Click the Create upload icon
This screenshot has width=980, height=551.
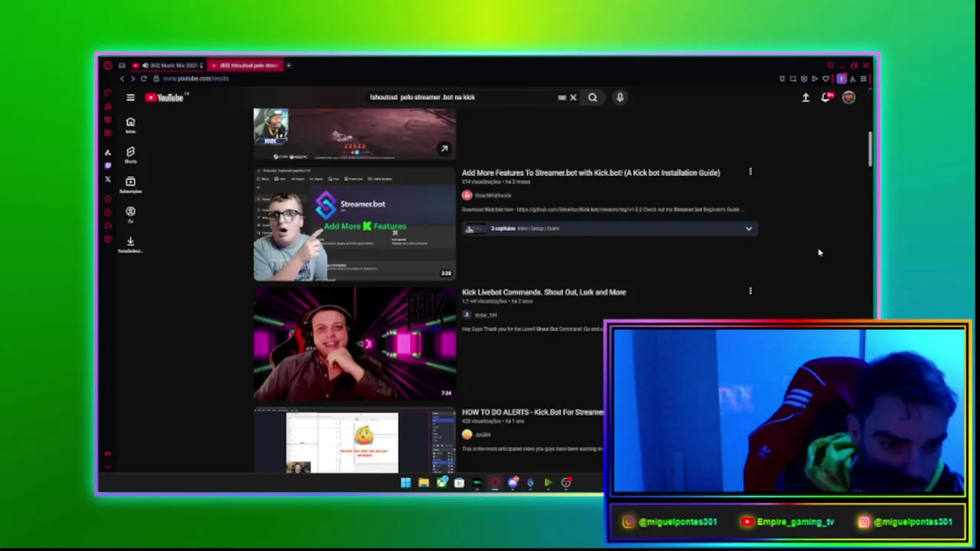coord(805,97)
